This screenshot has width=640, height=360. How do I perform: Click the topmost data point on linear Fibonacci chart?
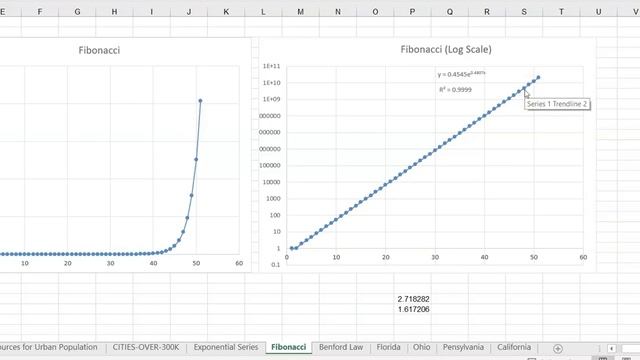(x=200, y=100)
